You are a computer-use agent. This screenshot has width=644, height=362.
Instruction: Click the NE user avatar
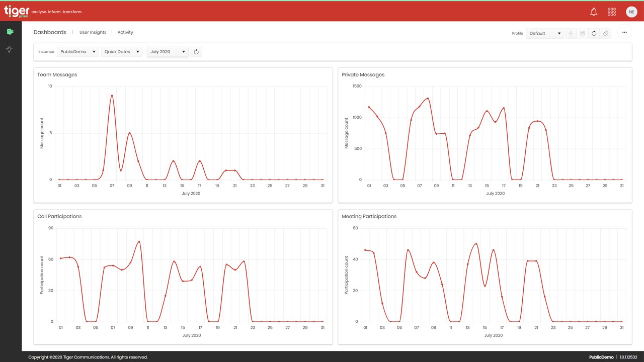631,12
